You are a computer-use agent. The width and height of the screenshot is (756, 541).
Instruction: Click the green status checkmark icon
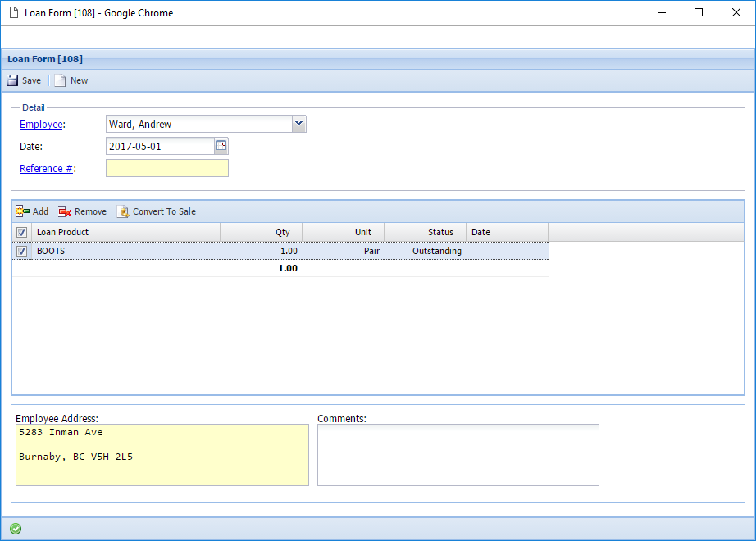(16, 529)
